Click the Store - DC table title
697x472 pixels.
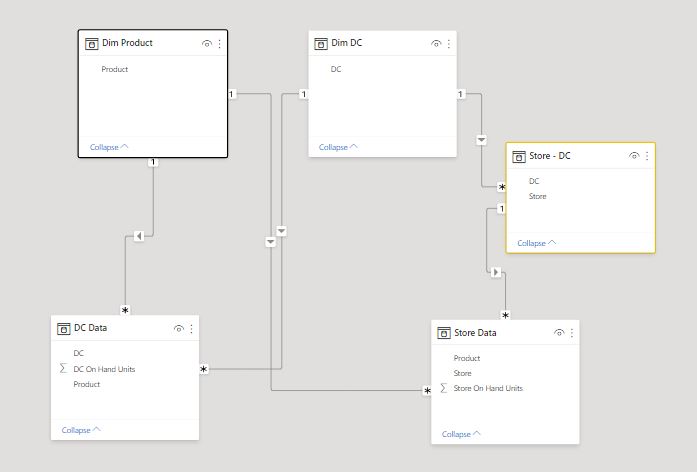(x=549, y=156)
